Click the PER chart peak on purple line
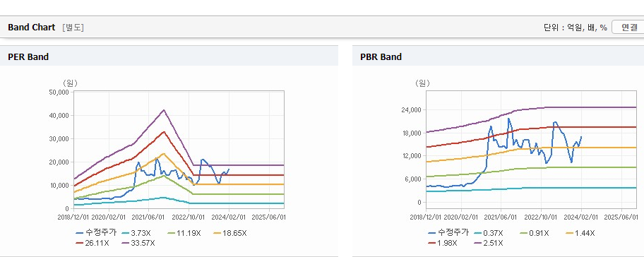Image resolution: width=644 pixels, height=257 pixels. click(163, 109)
